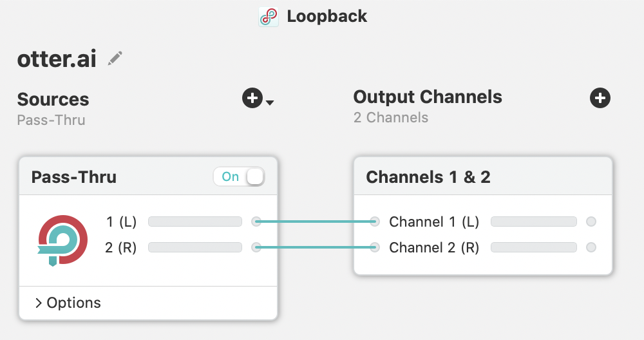644x340 pixels.
Task: Click the Loopback app icon in title
Action: tap(269, 17)
